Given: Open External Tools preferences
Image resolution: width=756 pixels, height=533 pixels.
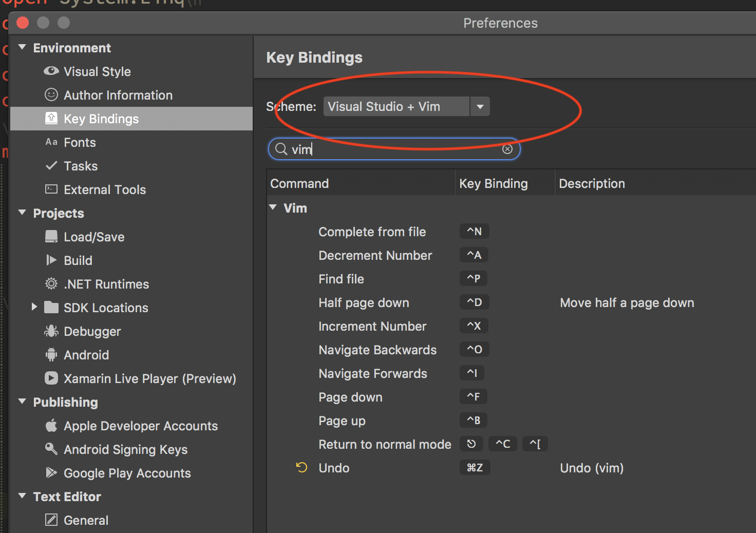Looking at the screenshot, I should [x=105, y=189].
